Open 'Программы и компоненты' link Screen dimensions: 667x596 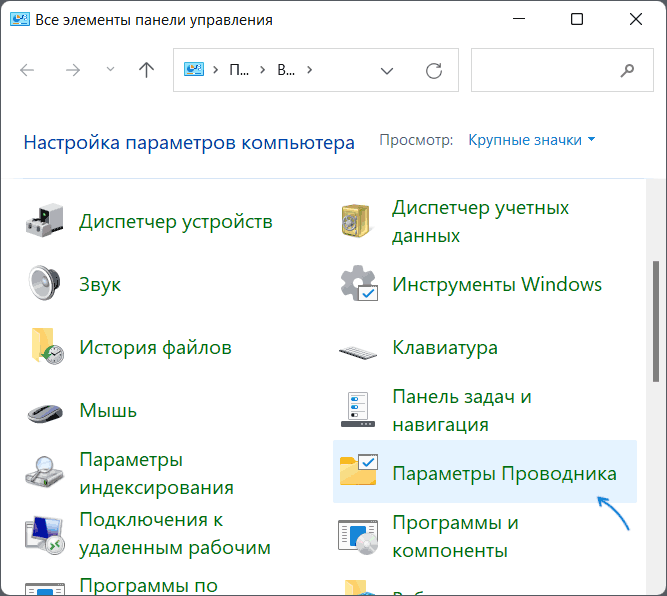point(455,536)
